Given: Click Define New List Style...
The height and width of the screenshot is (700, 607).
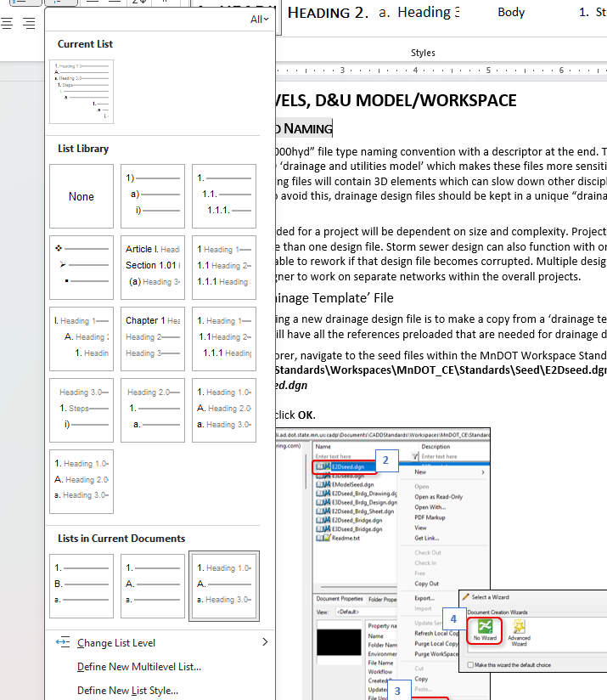Looking at the screenshot, I should [x=127, y=690].
